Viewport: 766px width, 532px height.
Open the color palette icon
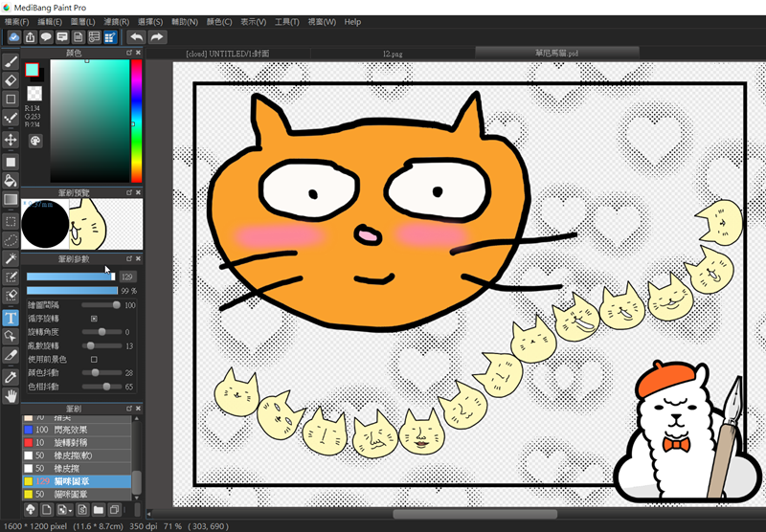pyautogui.click(x=34, y=141)
